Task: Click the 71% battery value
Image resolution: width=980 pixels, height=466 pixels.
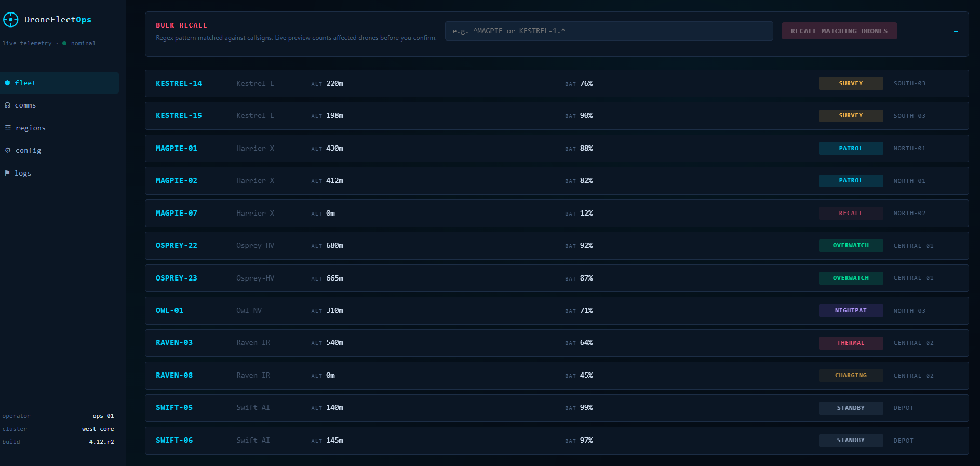Action: (586, 311)
